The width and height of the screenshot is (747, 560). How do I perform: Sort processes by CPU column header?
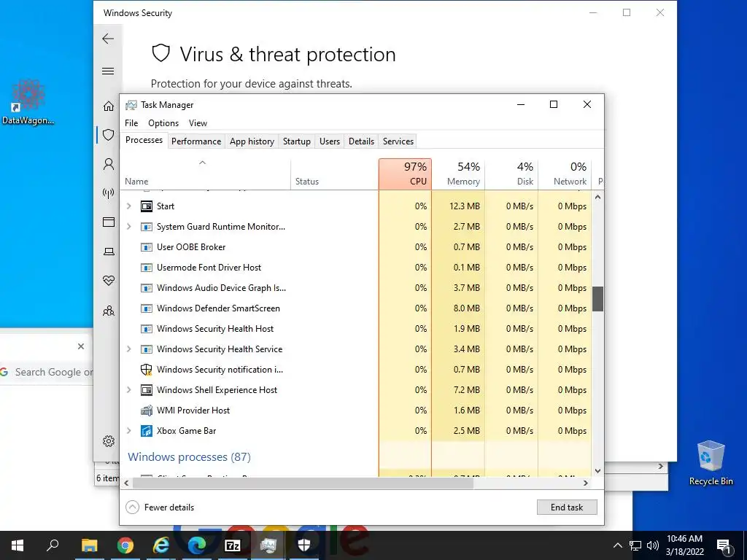point(406,174)
